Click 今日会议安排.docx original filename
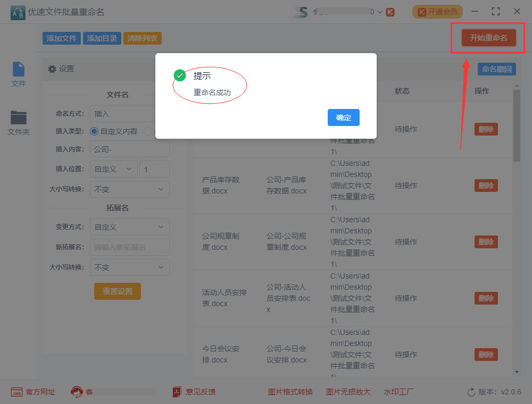 coord(221,355)
